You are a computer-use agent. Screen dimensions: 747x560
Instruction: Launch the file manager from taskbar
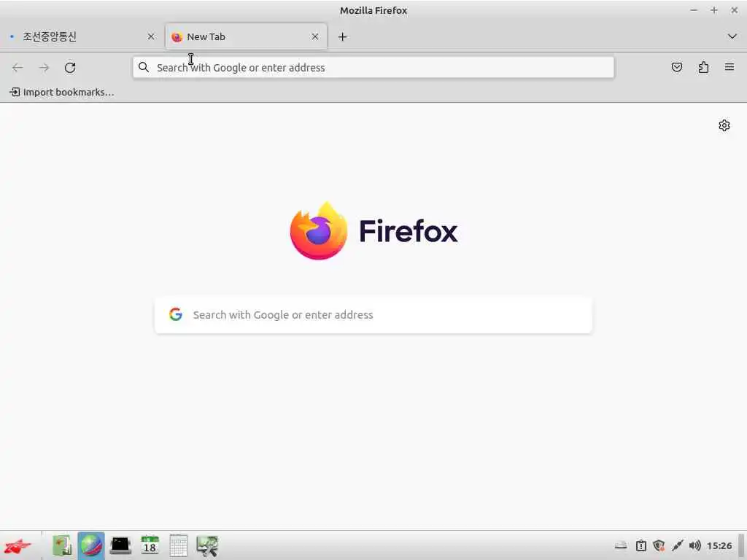(x=62, y=545)
